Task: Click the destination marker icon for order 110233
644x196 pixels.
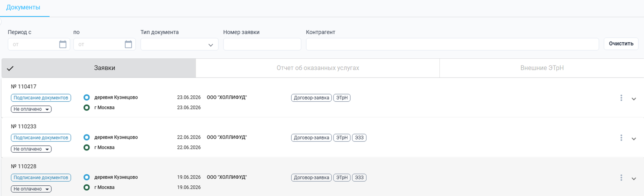Action: coord(87,147)
